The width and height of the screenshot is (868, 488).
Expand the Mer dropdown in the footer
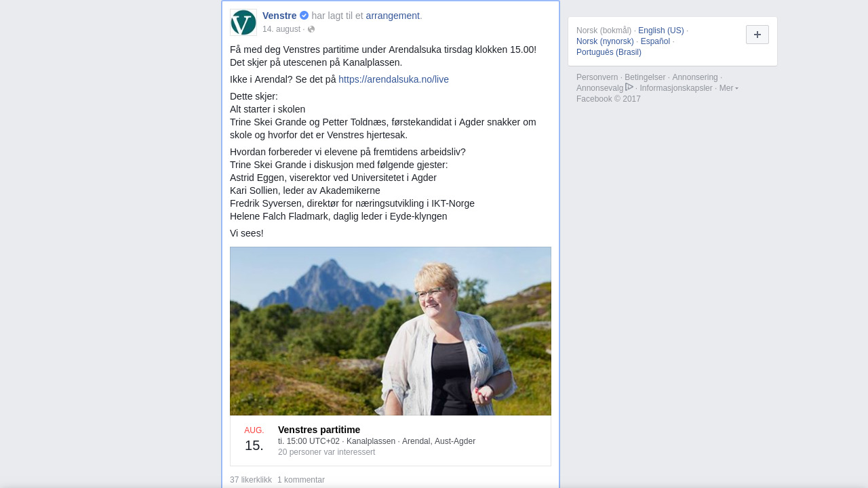point(729,88)
